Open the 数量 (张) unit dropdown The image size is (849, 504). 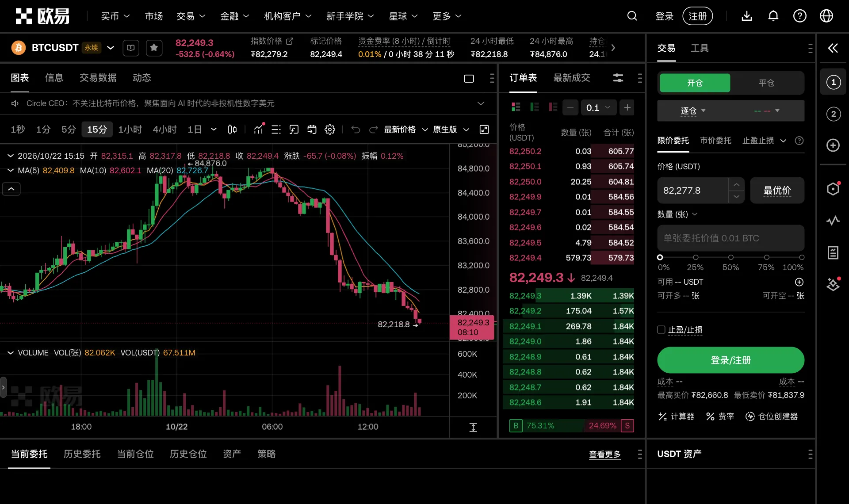tap(677, 214)
